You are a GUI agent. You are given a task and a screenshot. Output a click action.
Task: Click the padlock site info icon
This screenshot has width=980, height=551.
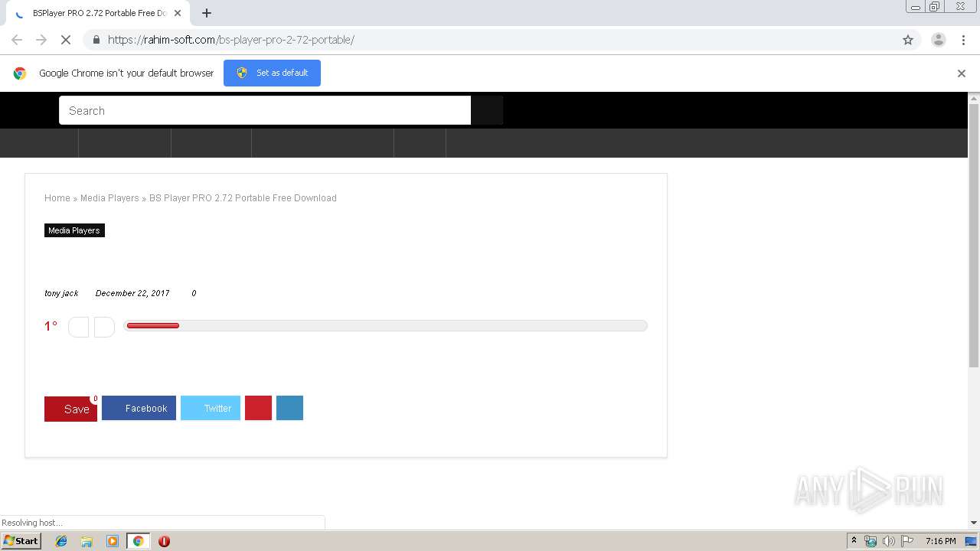[96, 40]
